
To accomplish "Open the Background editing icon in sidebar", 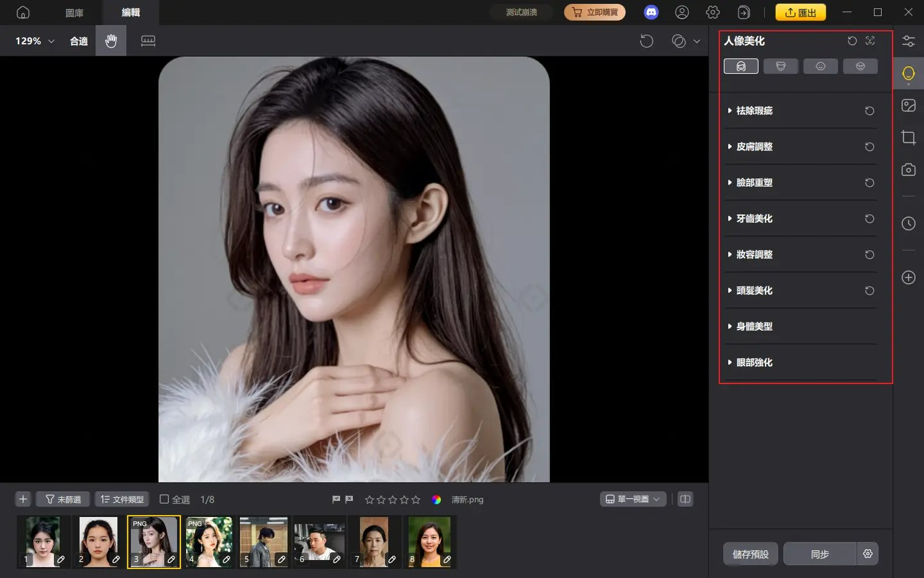I will (908, 105).
